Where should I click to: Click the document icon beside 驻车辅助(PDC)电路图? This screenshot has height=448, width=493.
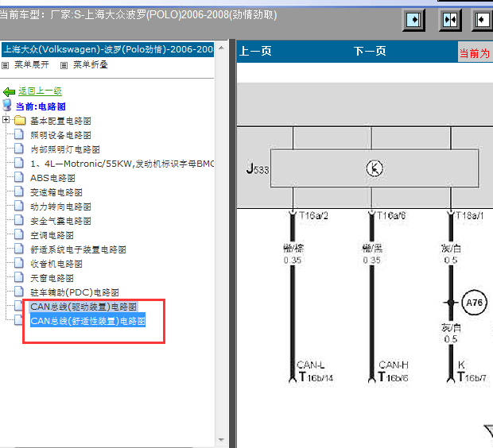coord(19,292)
